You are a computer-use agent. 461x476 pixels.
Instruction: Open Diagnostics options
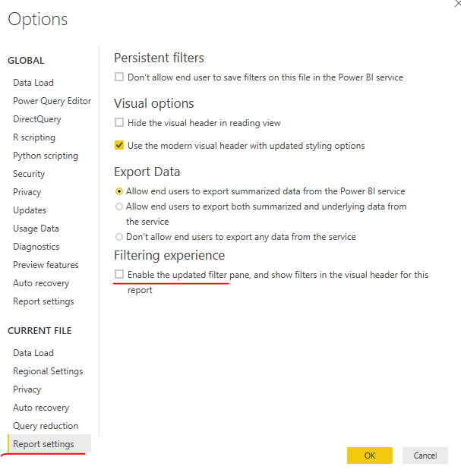(36, 247)
